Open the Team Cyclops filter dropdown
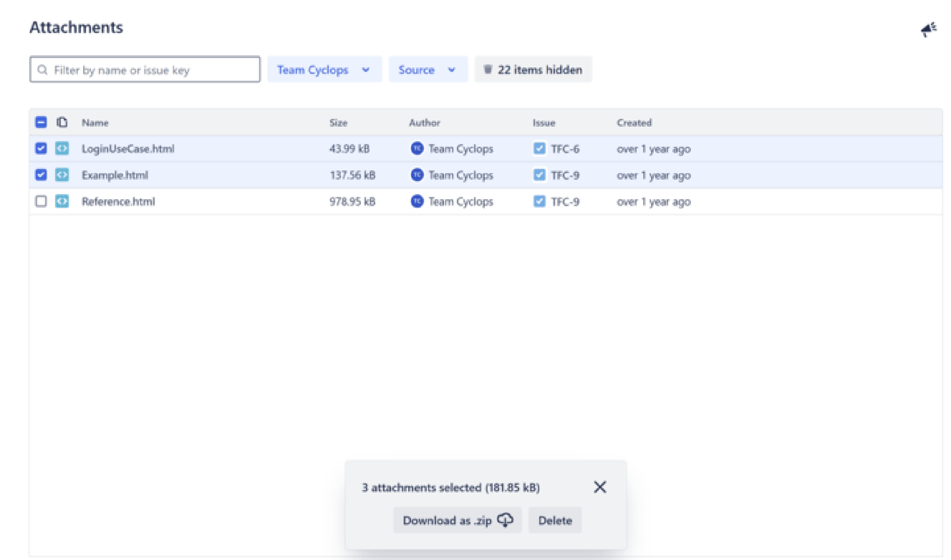Image resolution: width=951 pixels, height=560 pixels. point(324,70)
